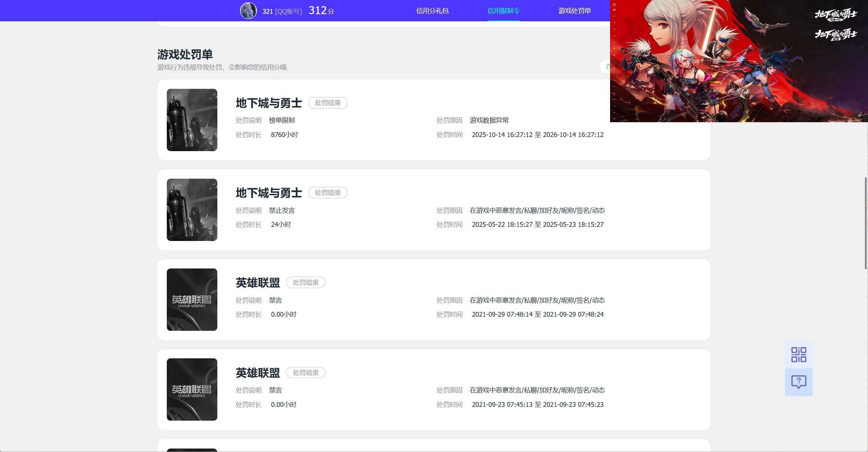Click the 英雄联盟 title of the 2021-09-23 record
Screen dimensions: 868x452
258,372
